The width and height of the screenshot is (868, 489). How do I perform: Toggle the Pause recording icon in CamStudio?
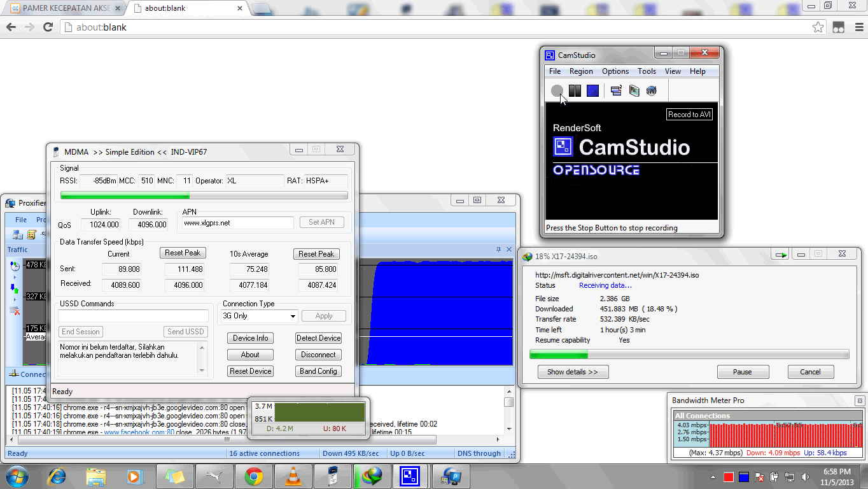[x=573, y=90]
